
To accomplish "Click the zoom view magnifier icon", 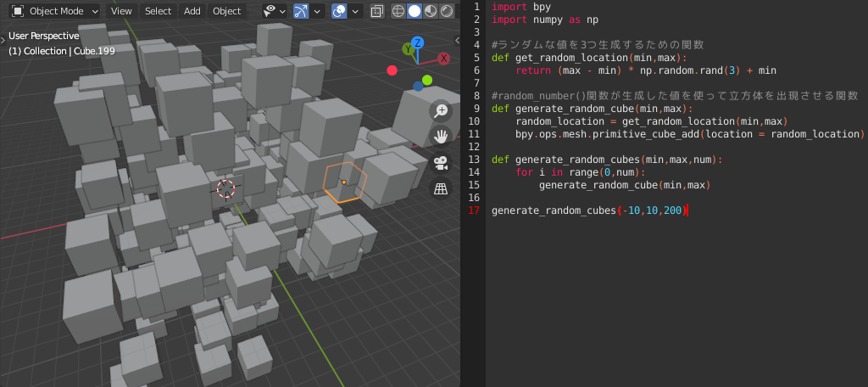I will (x=441, y=111).
